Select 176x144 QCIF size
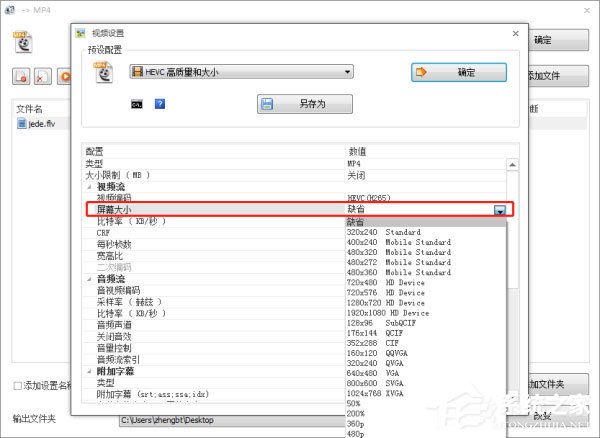Screen dimensions: 600x438 (x=426, y=333)
